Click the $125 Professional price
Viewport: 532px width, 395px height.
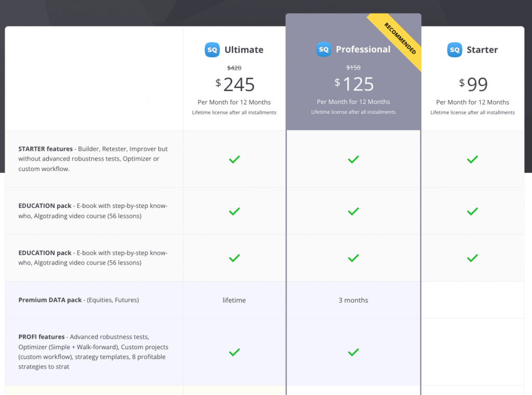click(x=354, y=84)
